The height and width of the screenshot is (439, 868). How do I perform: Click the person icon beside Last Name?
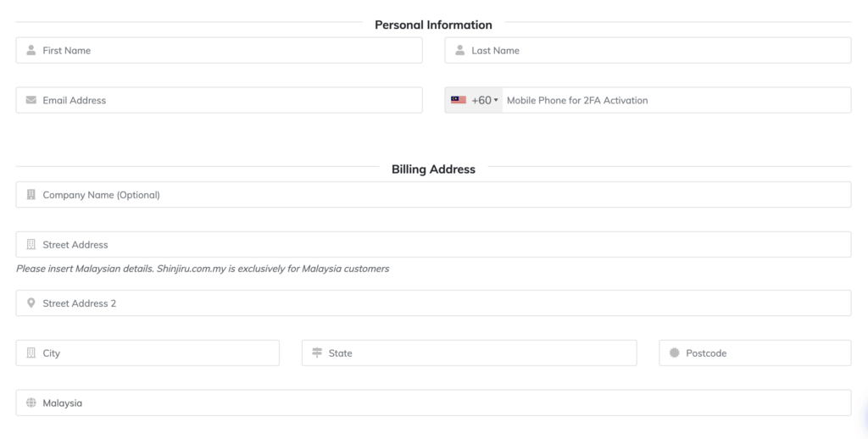coord(460,51)
